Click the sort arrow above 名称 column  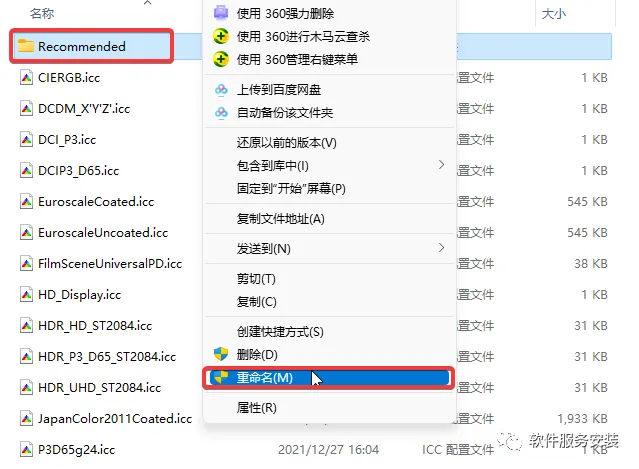[148, 3]
